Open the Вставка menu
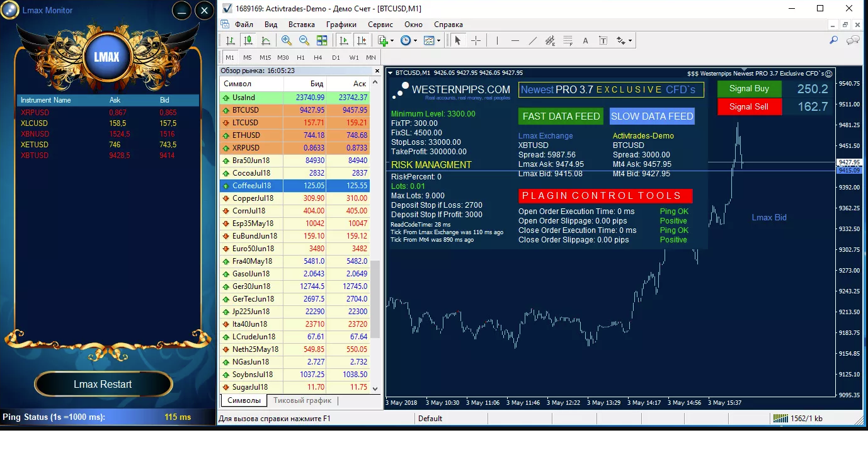This screenshot has width=868, height=469. pos(302,25)
